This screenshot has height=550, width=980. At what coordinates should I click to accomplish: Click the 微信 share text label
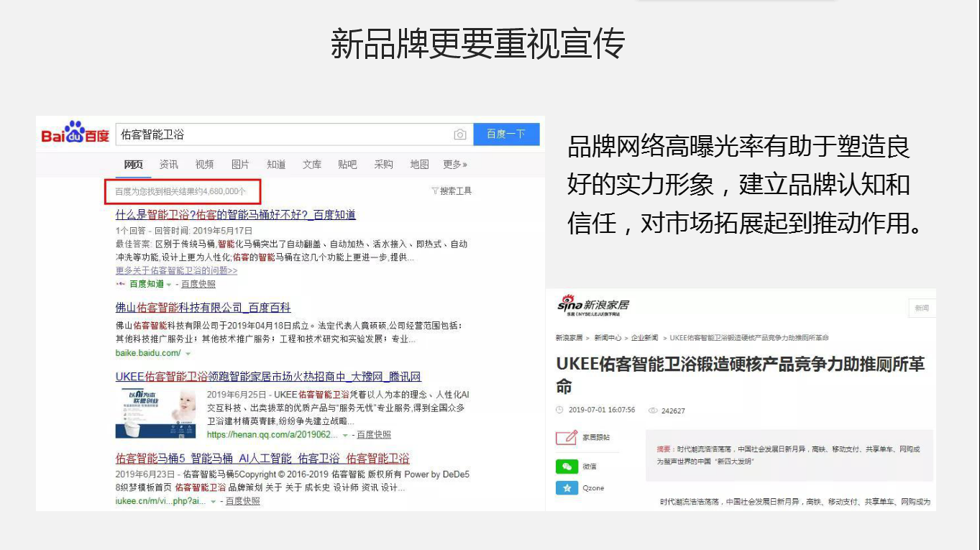[590, 467]
